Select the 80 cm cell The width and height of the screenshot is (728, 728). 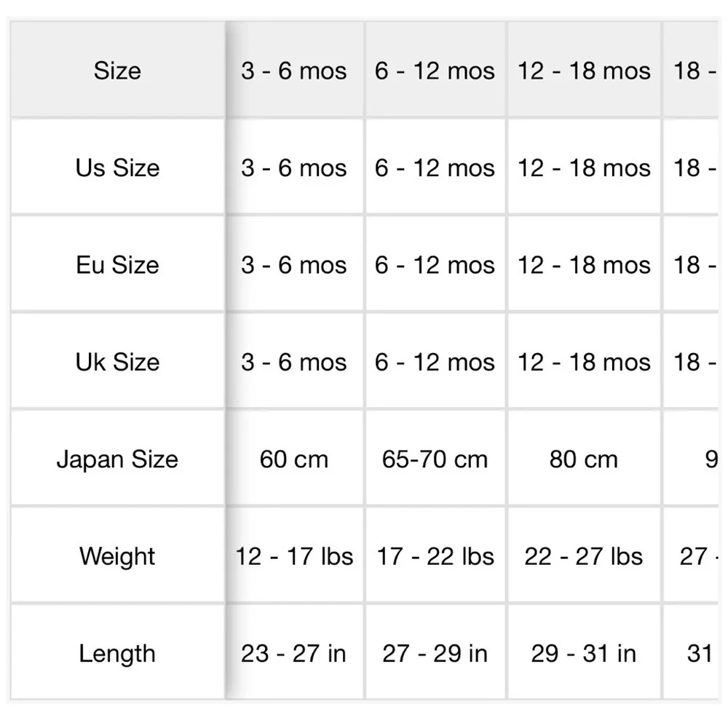584,458
